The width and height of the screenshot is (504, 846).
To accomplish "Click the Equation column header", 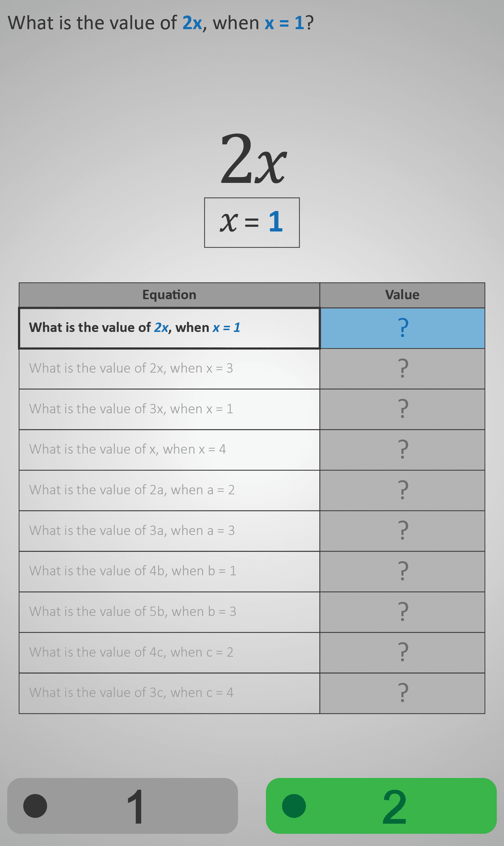I will (169, 294).
